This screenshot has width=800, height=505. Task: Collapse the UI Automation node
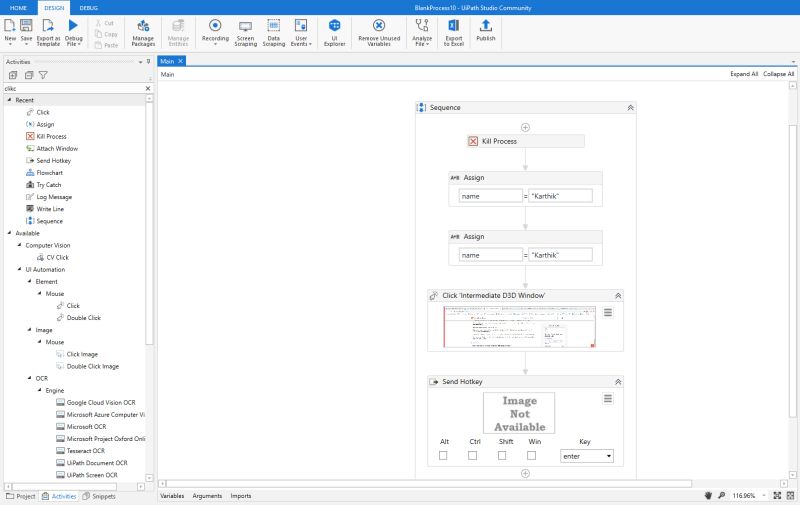[19, 269]
